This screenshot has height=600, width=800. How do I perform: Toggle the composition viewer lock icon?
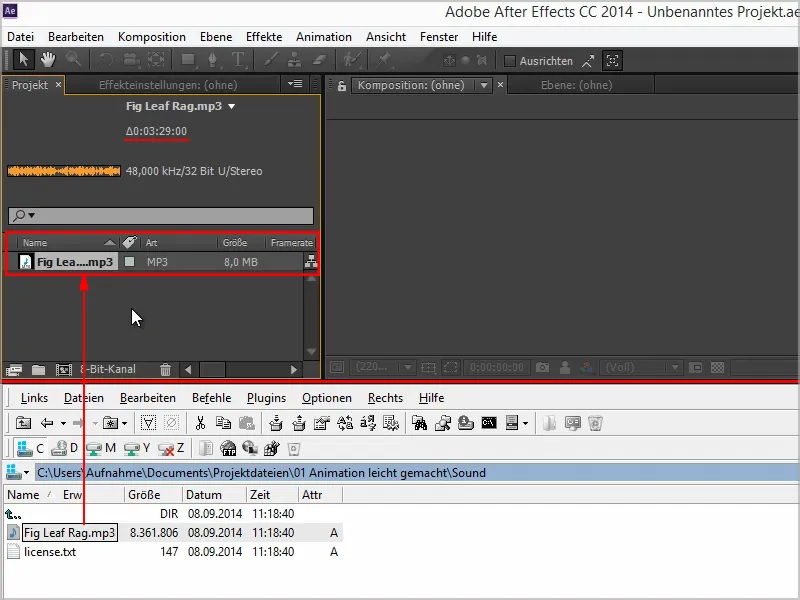342,86
